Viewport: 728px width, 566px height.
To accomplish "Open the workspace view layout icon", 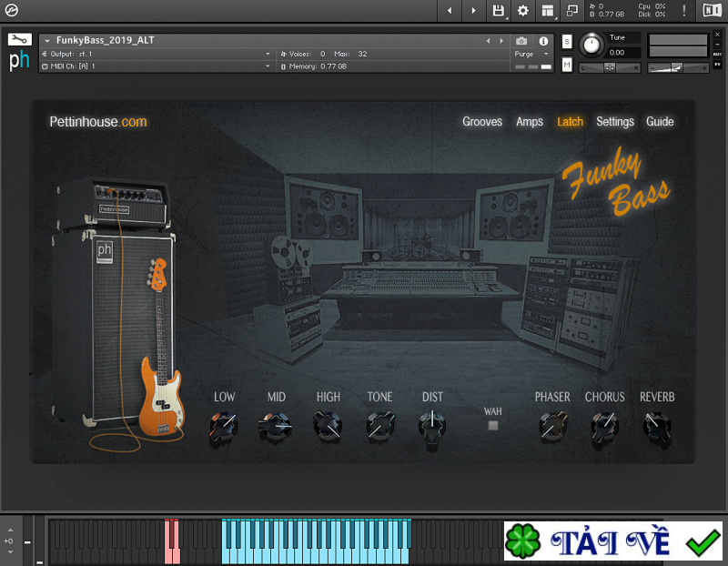I will click(x=548, y=11).
